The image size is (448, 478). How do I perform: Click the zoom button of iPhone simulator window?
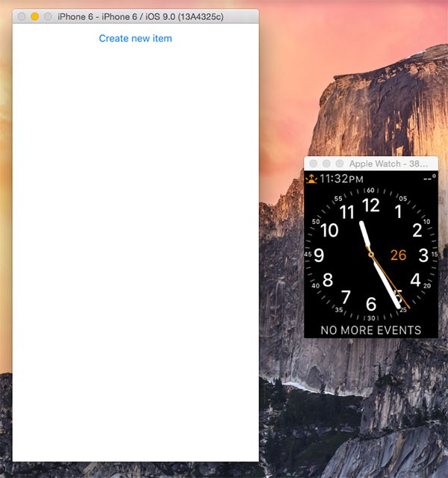pos(48,16)
